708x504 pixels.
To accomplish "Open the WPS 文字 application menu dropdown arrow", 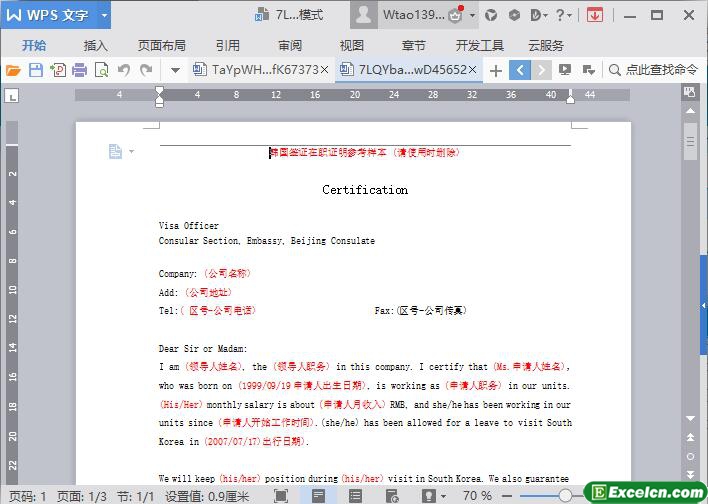I will tap(104, 15).
